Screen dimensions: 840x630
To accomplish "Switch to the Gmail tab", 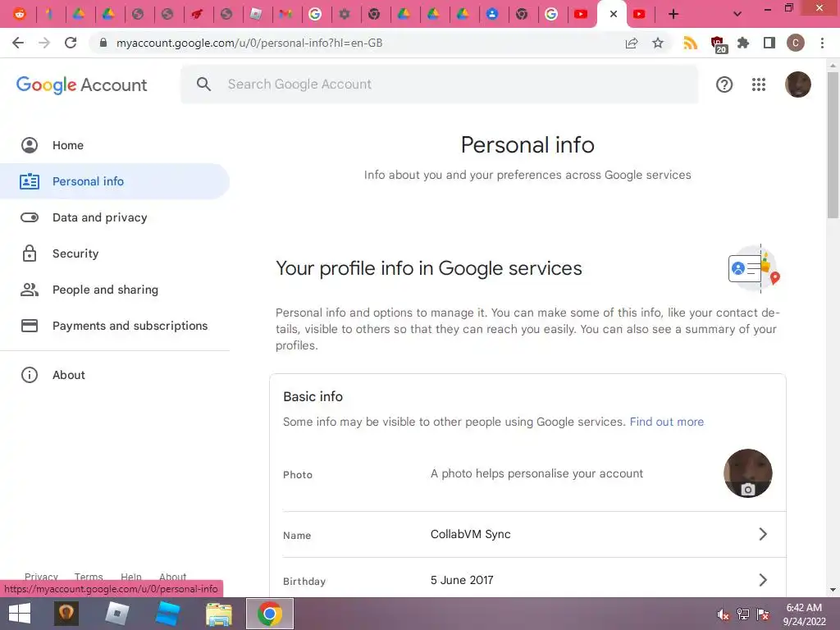I will (285, 15).
